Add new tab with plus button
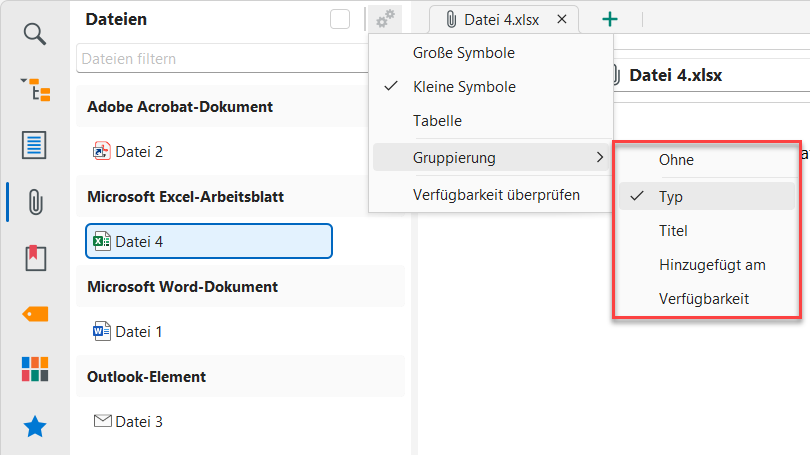 point(610,19)
